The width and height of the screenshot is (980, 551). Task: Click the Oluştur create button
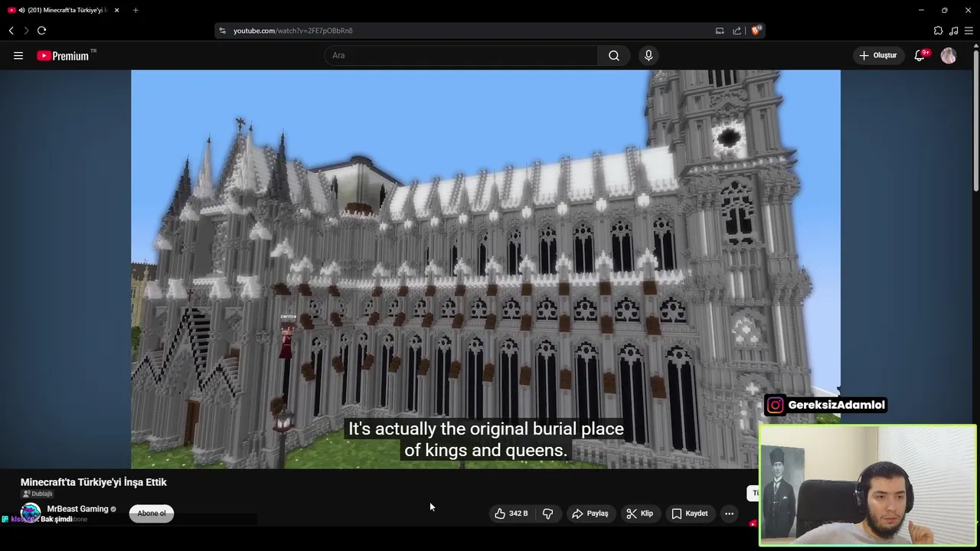878,55
